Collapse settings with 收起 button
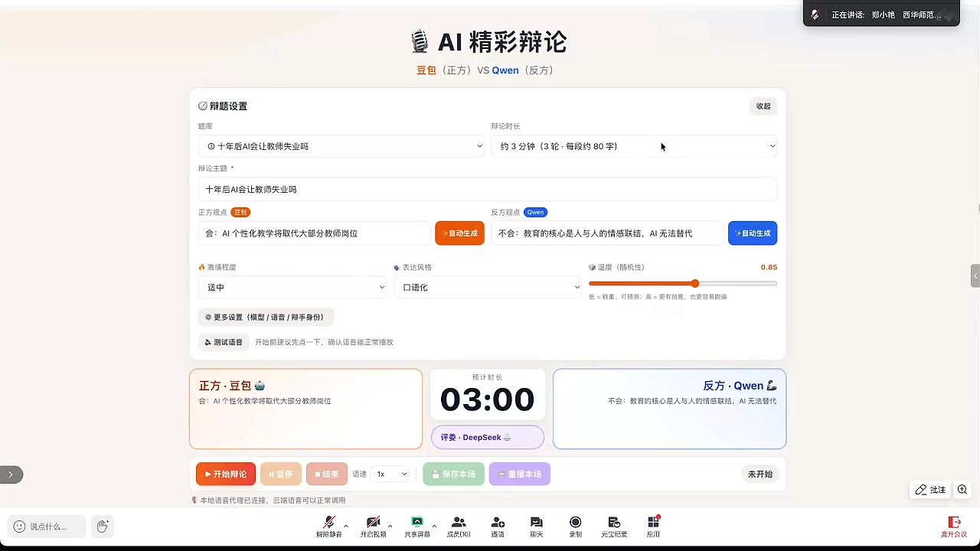980x551 pixels. (x=763, y=106)
